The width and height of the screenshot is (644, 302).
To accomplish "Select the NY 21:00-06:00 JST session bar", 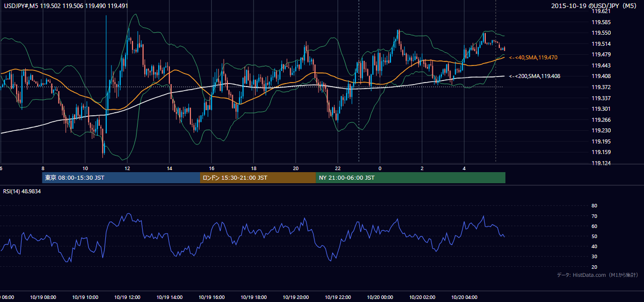I will (411, 178).
